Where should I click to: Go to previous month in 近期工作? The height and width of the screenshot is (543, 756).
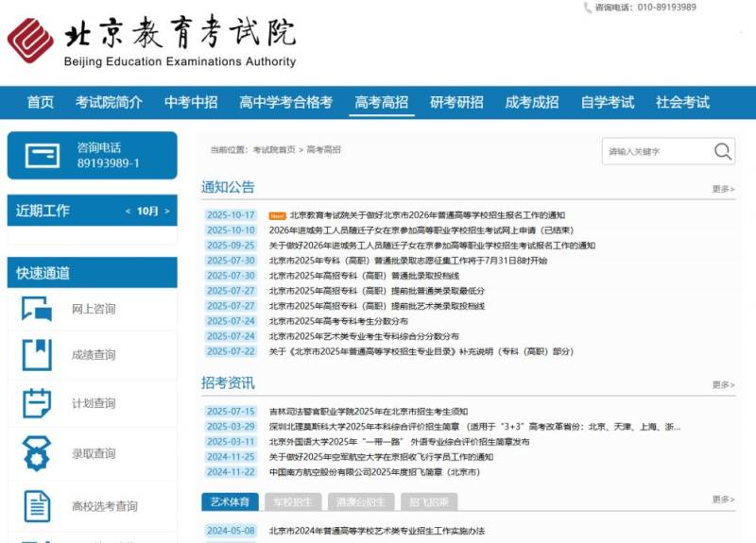click(x=129, y=212)
